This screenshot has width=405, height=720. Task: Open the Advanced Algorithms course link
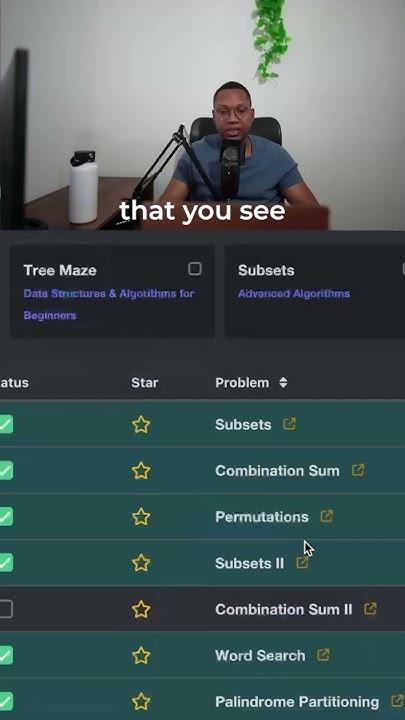click(294, 293)
